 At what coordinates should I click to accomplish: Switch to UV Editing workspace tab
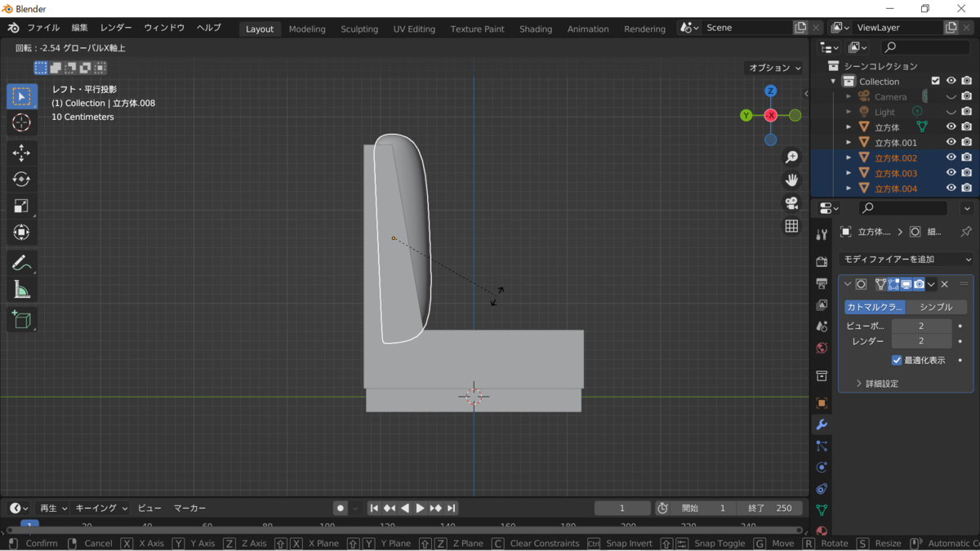click(414, 29)
